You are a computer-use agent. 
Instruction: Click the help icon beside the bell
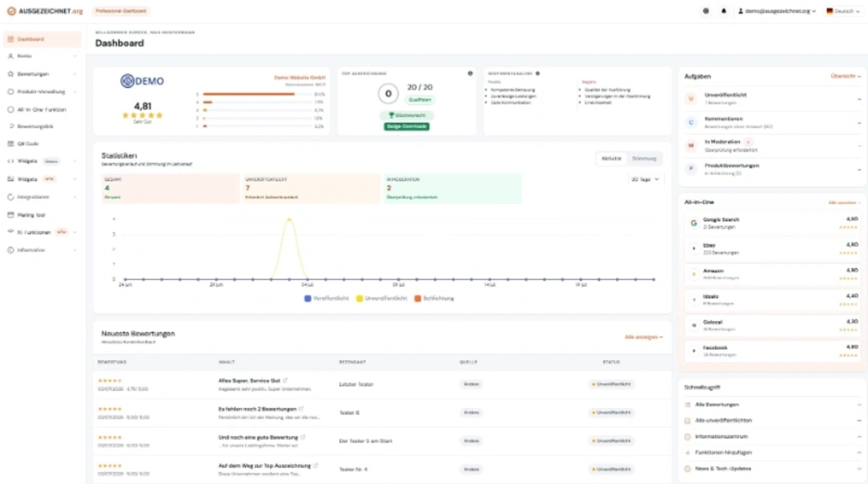pyautogui.click(x=706, y=11)
